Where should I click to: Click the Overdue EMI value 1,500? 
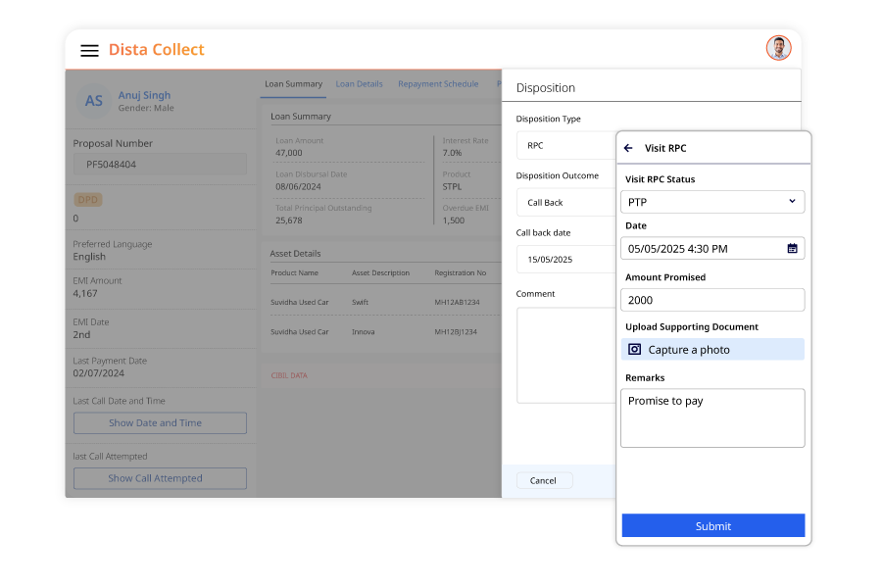454,220
